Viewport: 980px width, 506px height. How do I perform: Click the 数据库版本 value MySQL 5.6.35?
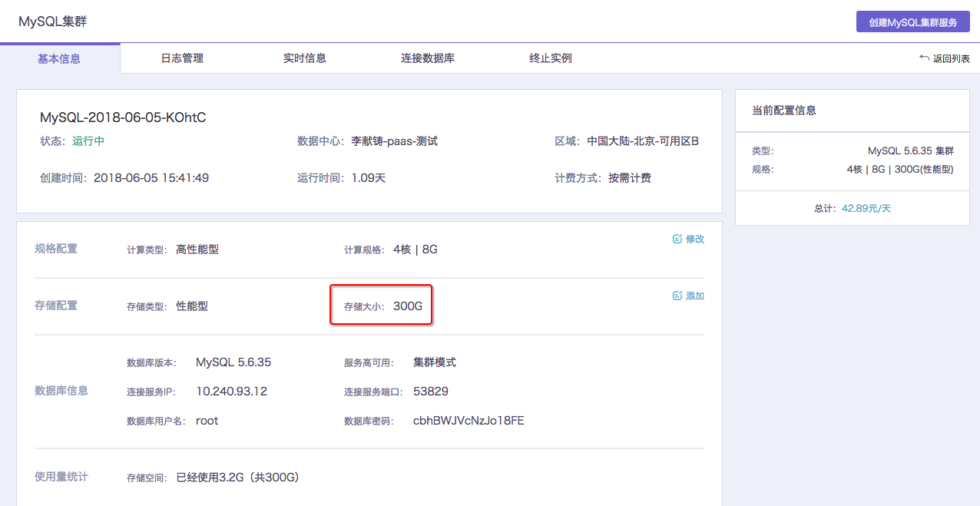233,362
